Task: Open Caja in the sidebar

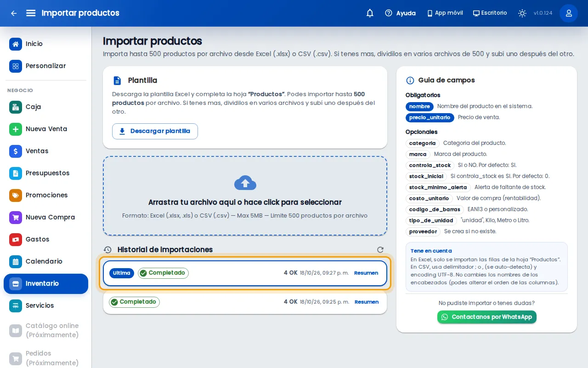Action: click(x=46, y=107)
